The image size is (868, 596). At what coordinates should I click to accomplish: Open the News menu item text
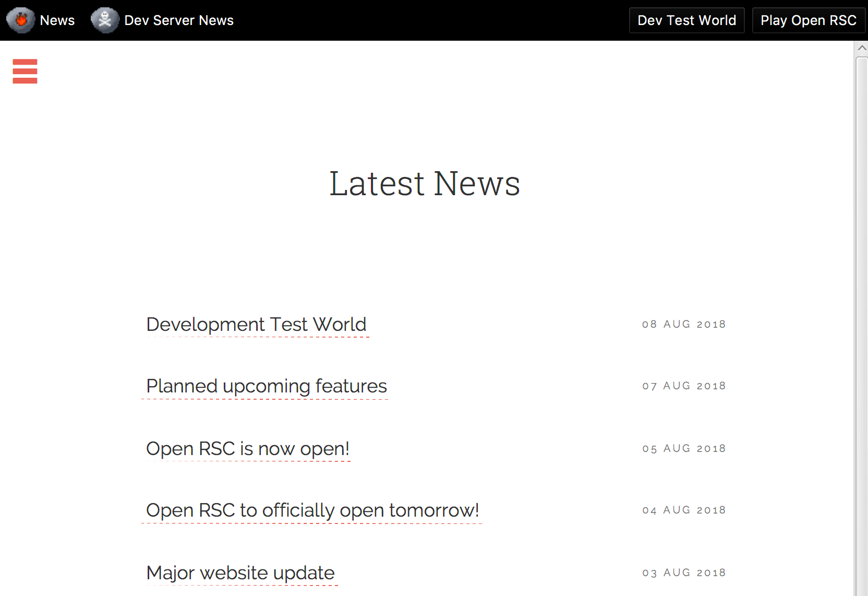[57, 20]
